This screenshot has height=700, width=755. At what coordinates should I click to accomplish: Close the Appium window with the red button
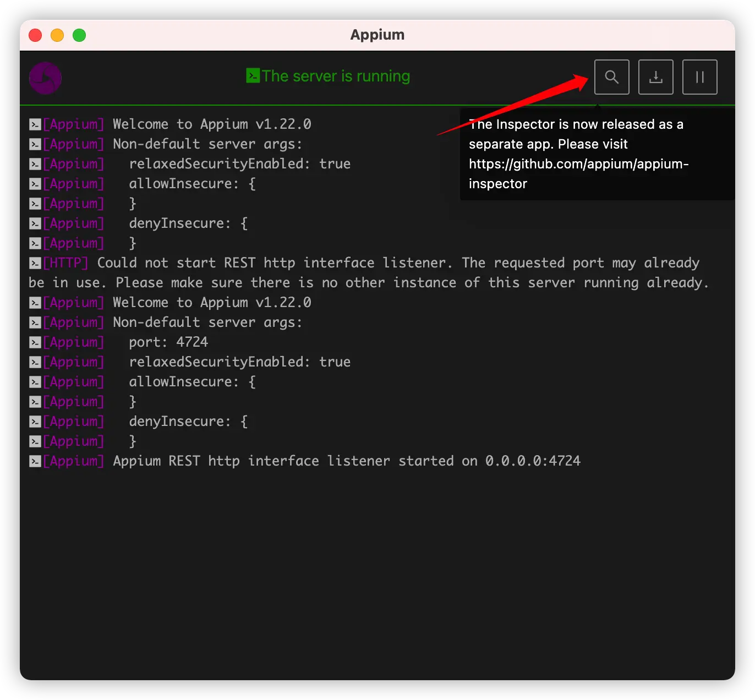[35, 35]
